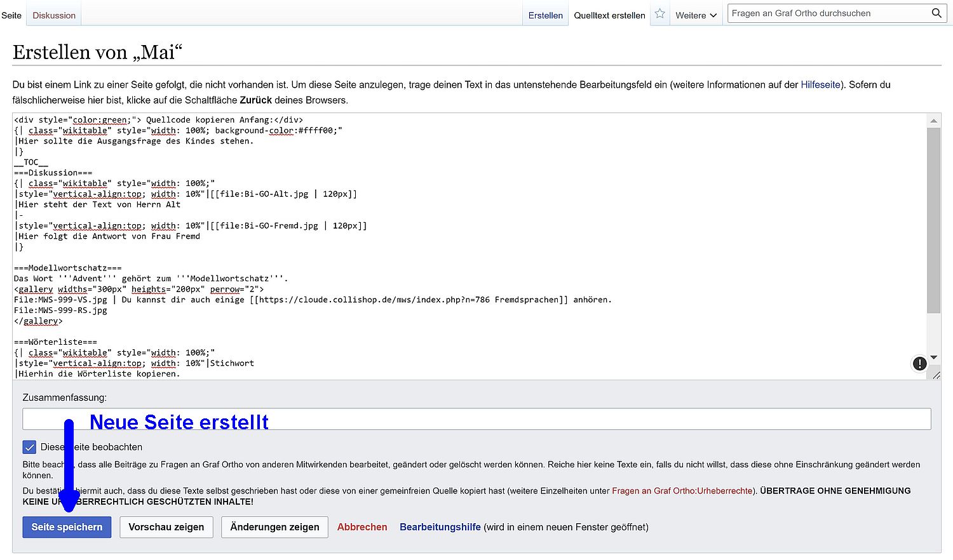Toggle the 'Diese Seite beobachten' checkbox
The image size is (953, 560).
click(x=30, y=447)
